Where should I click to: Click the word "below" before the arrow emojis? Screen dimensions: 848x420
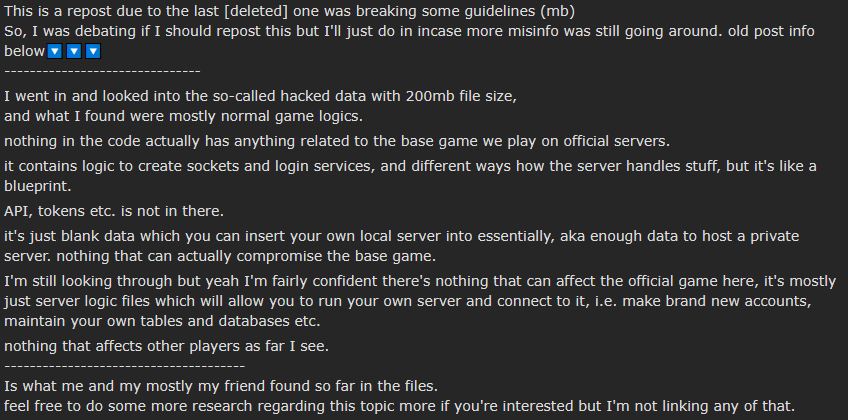25,51
